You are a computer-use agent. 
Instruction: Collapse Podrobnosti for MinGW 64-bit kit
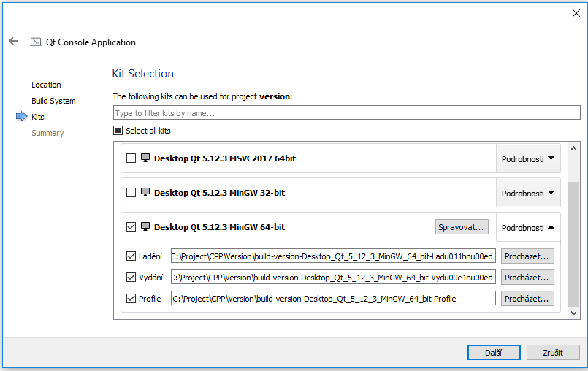[528, 227]
